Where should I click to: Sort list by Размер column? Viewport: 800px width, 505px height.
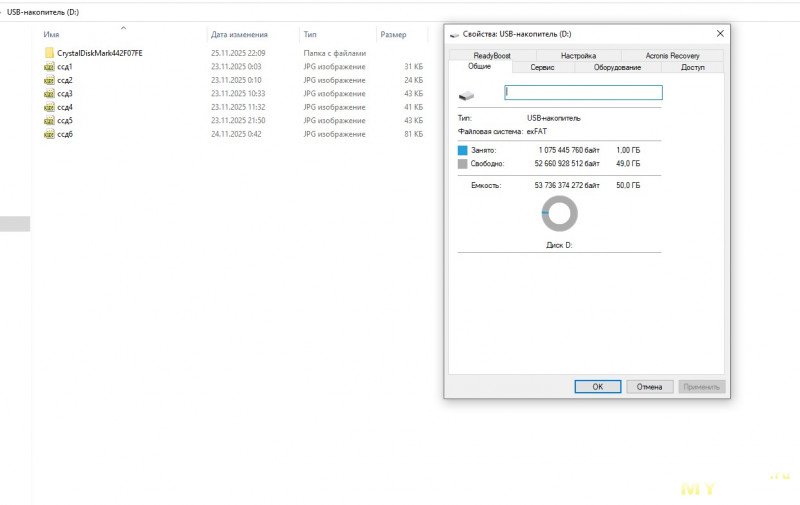click(x=393, y=34)
